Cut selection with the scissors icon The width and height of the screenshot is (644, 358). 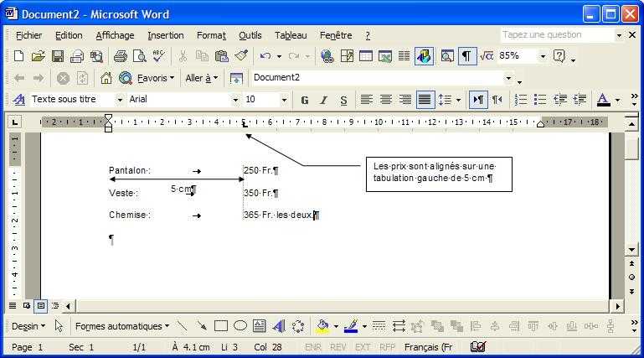click(x=183, y=56)
